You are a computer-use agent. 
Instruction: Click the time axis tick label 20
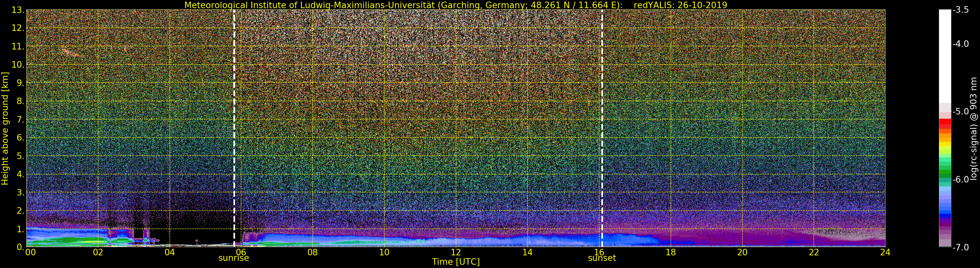742,252
